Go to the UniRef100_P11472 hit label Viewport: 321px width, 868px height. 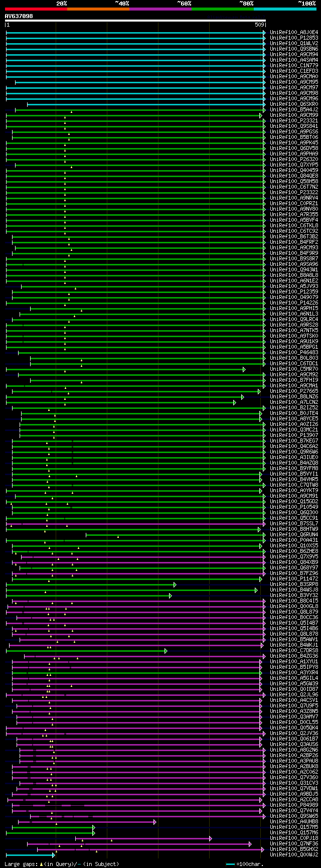[x=294, y=579]
